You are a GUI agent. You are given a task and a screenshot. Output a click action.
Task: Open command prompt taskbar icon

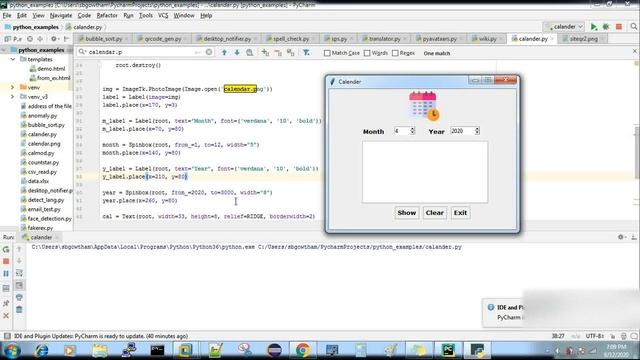click(157, 350)
